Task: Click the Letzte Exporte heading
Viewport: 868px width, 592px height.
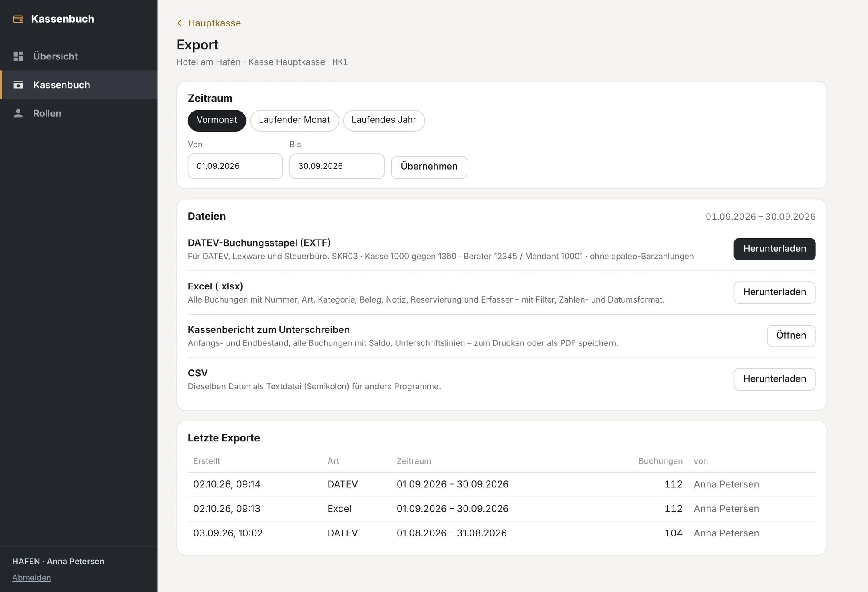Action: click(x=224, y=438)
